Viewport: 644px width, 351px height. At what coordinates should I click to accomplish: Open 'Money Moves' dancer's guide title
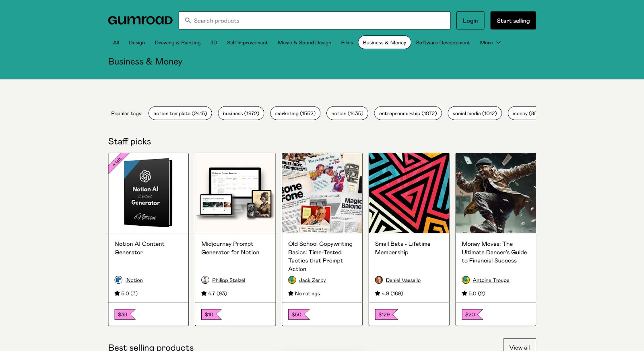click(x=494, y=252)
